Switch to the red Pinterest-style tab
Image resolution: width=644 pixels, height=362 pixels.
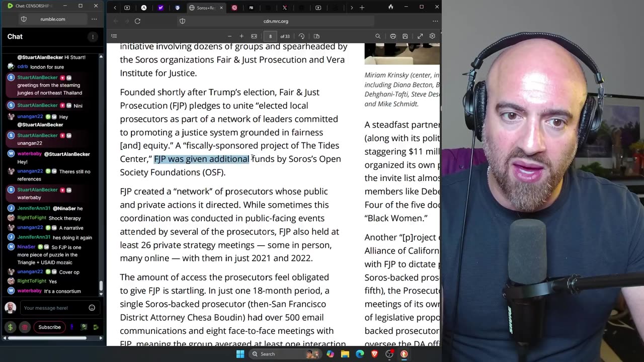coord(234,8)
